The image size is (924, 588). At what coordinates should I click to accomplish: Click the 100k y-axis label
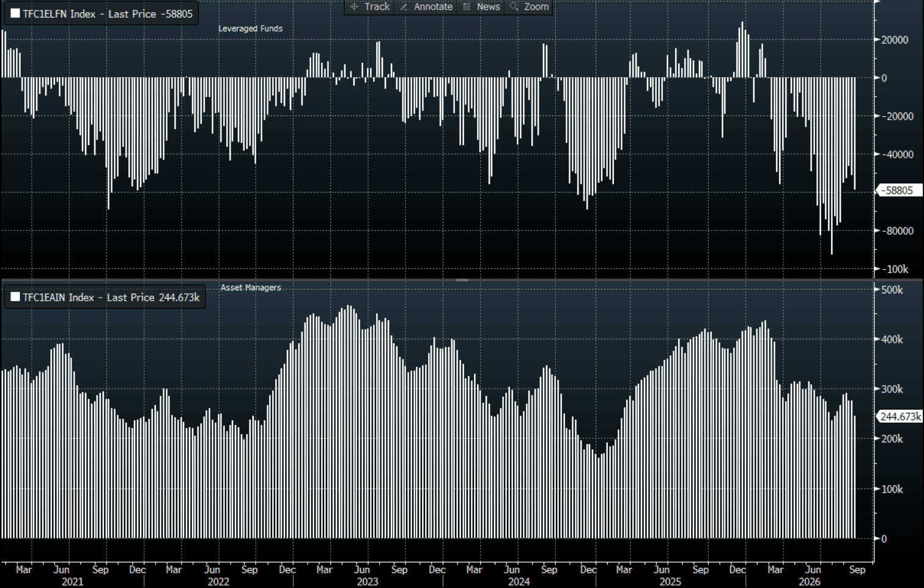click(892, 489)
